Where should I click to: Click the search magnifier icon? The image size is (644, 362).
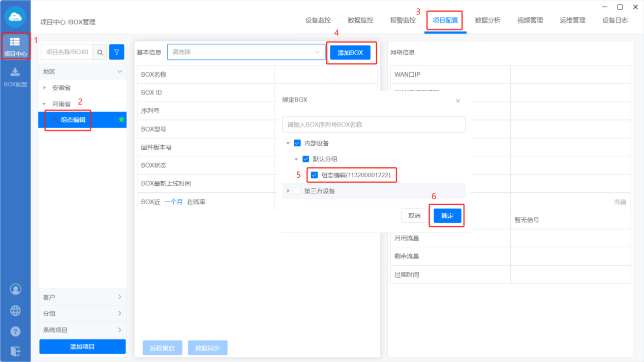(x=100, y=52)
